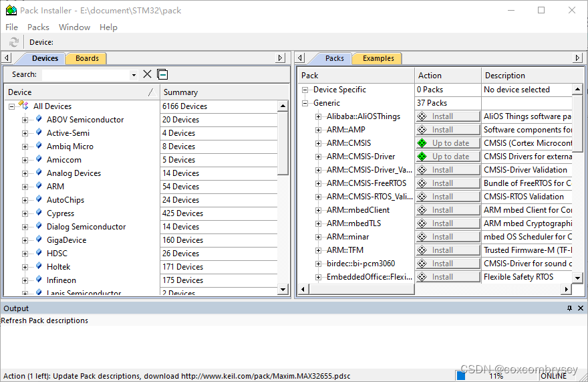Expand the Amiccom vendor node
This screenshot has height=382, width=588.
[25, 161]
